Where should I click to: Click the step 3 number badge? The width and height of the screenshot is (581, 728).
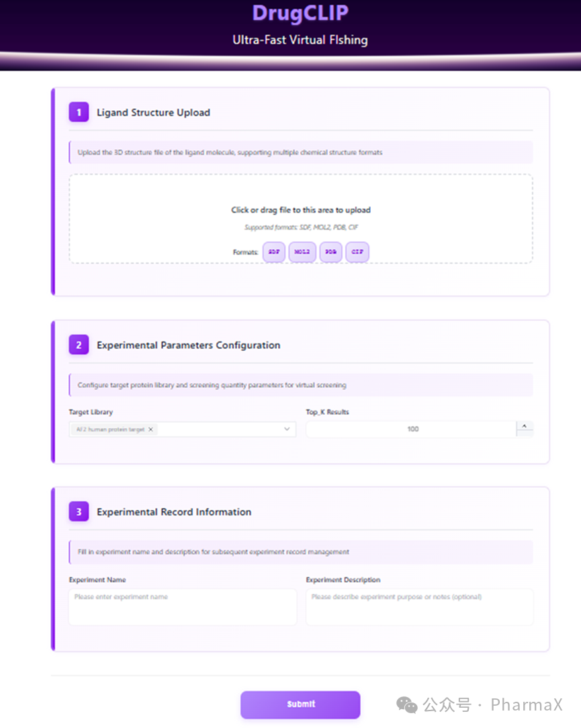(79, 512)
